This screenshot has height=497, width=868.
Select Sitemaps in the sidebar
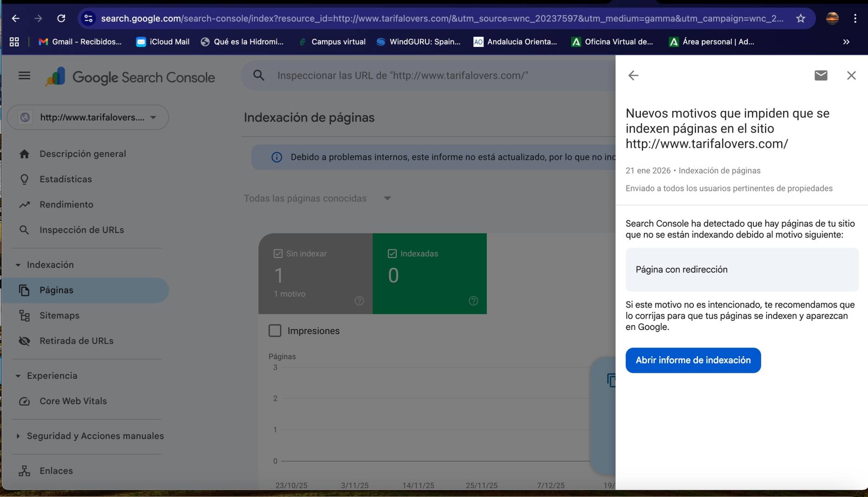(x=59, y=316)
